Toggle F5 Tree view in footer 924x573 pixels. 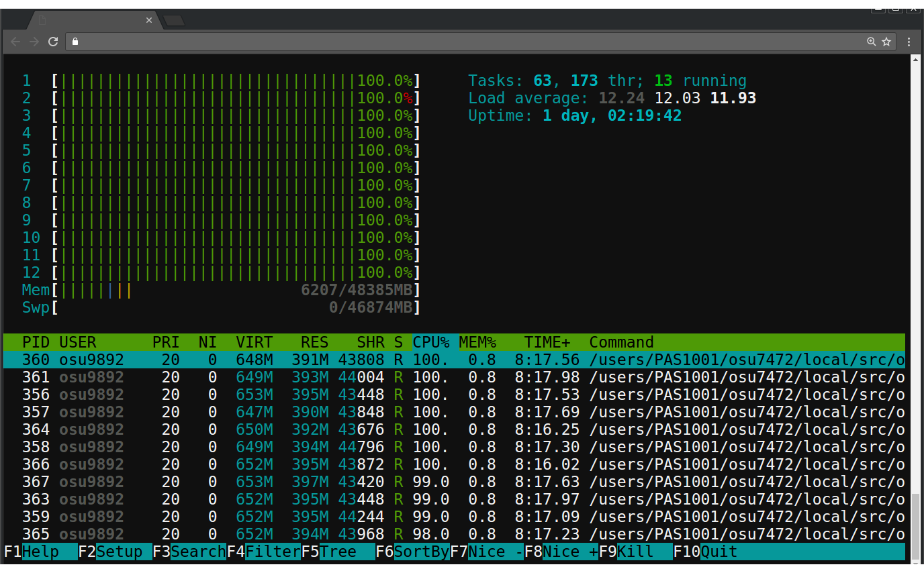(x=338, y=552)
